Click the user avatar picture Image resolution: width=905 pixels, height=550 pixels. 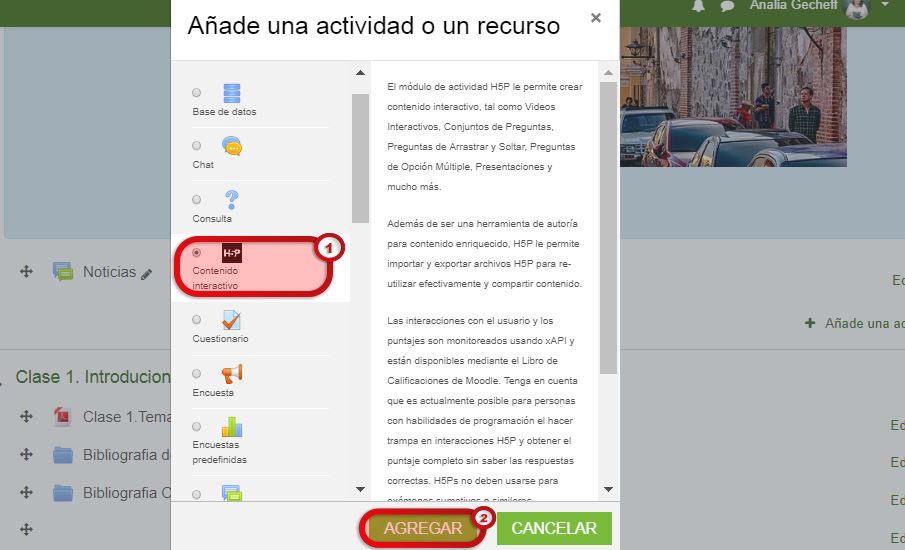tap(857, 8)
